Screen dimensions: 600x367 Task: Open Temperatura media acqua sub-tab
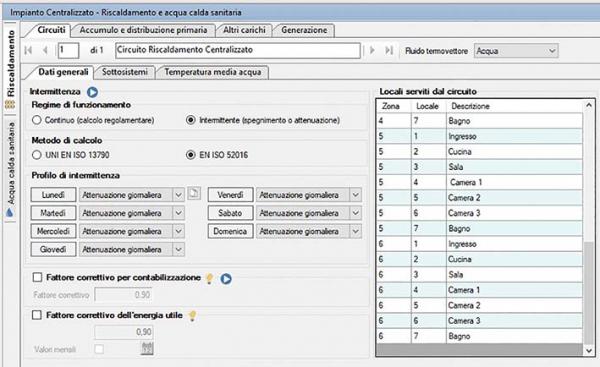213,72
